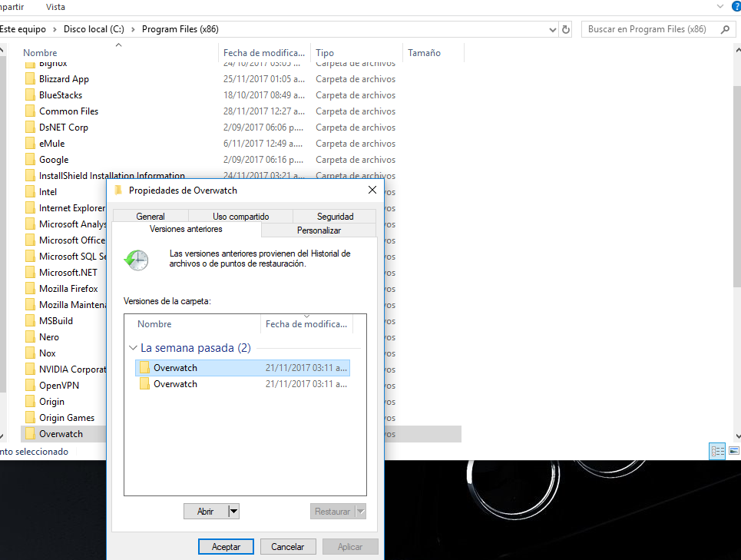The width and height of the screenshot is (741, 560).
Task: Switch to the Seguridad tab
Action: coord(335,216)
